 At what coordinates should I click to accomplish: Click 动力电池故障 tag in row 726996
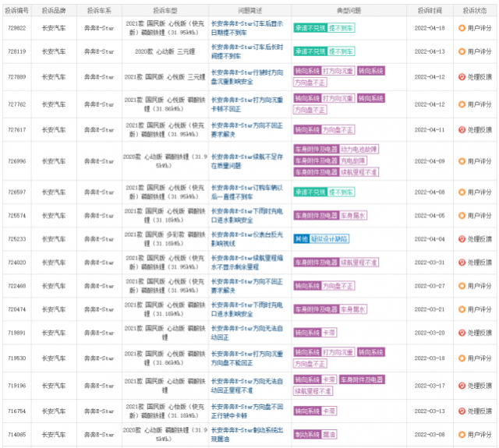coord(359,150)
